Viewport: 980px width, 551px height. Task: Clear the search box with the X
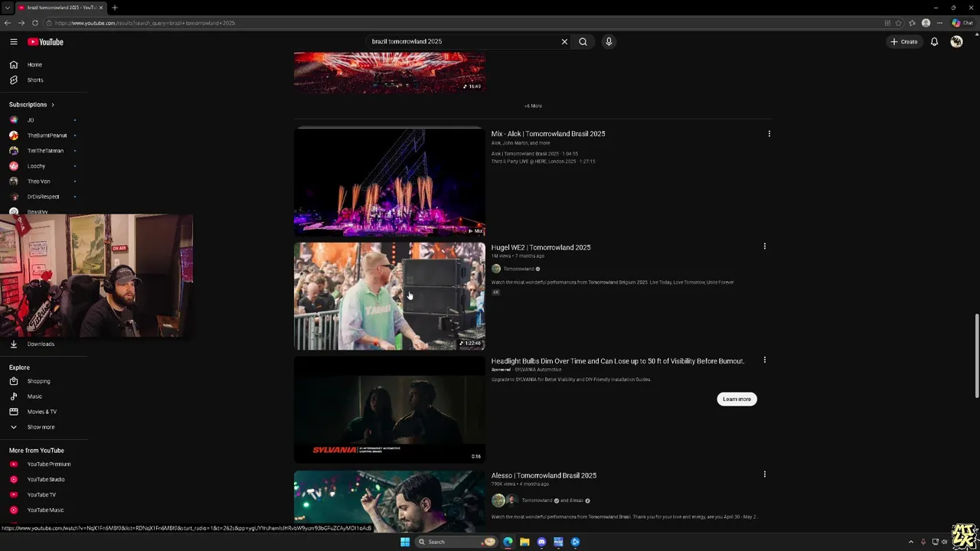(x=564, y=41)
